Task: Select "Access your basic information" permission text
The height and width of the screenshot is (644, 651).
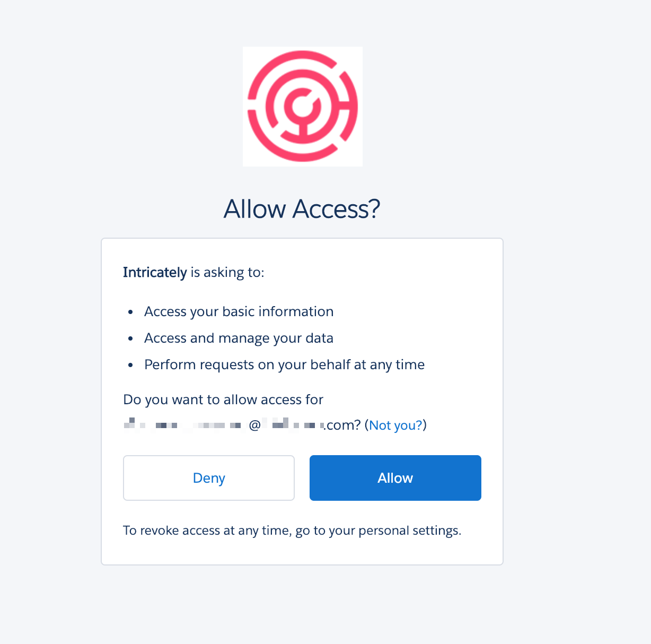Action: point(239,312)
